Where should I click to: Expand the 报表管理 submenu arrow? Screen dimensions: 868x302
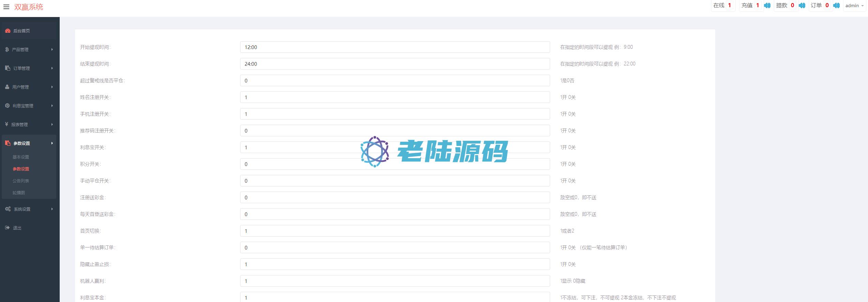click(x=52, y=124)
